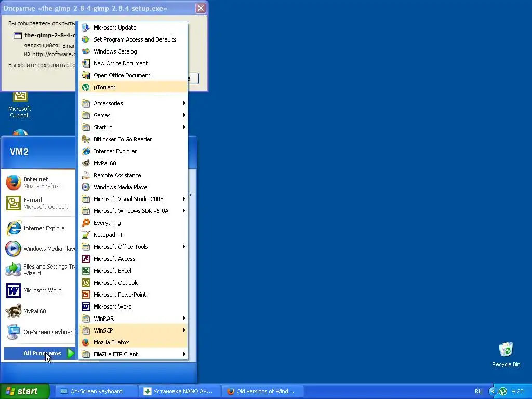
Task: Click Microsoft Outlook icon in programs list
Action: [86, 282]
